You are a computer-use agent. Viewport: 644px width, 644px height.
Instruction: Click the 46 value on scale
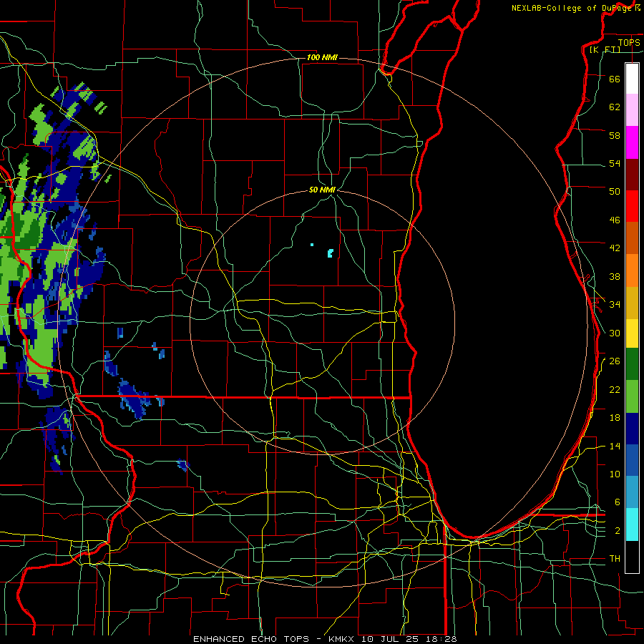[x=615, y=220]
